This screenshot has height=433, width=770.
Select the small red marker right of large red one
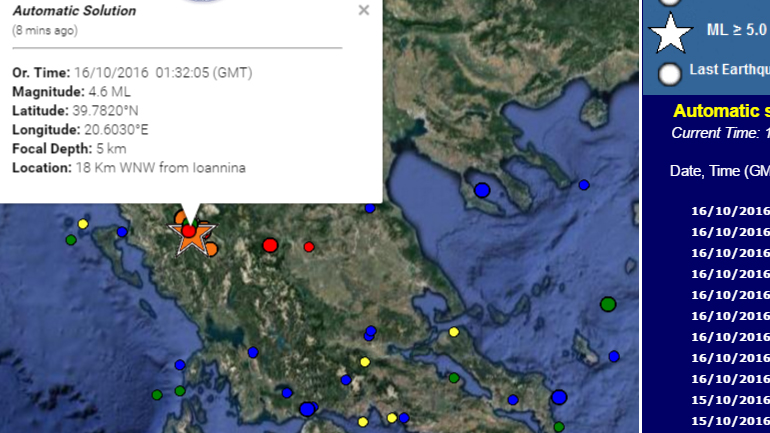309,247
